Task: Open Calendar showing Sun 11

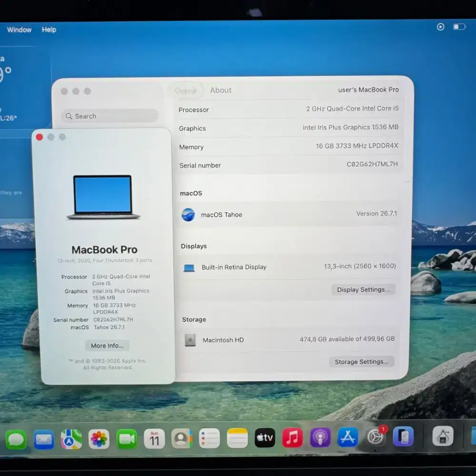Action: (154, 439)
